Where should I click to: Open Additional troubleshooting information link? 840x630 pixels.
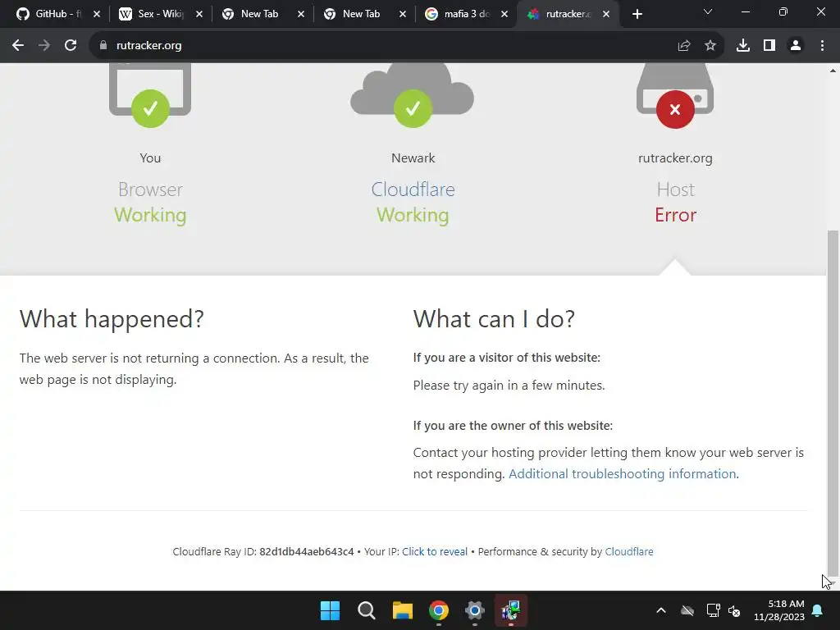pos(622,473)
